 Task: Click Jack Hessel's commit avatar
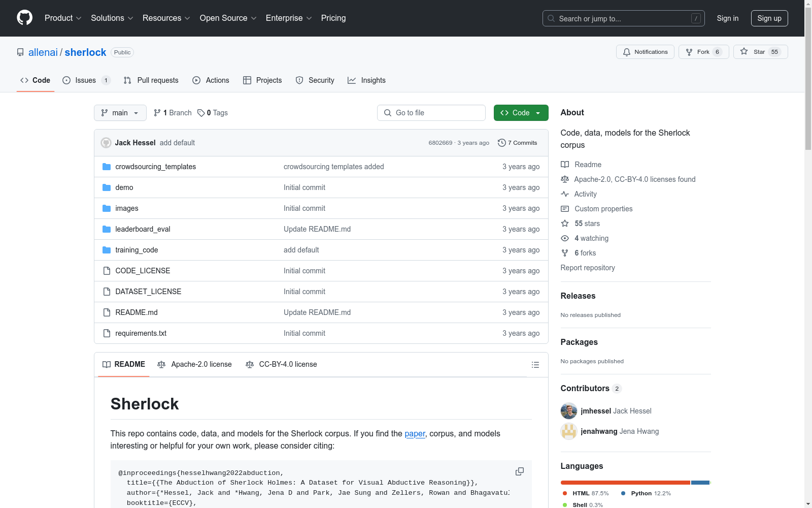[x=106, y=143]
